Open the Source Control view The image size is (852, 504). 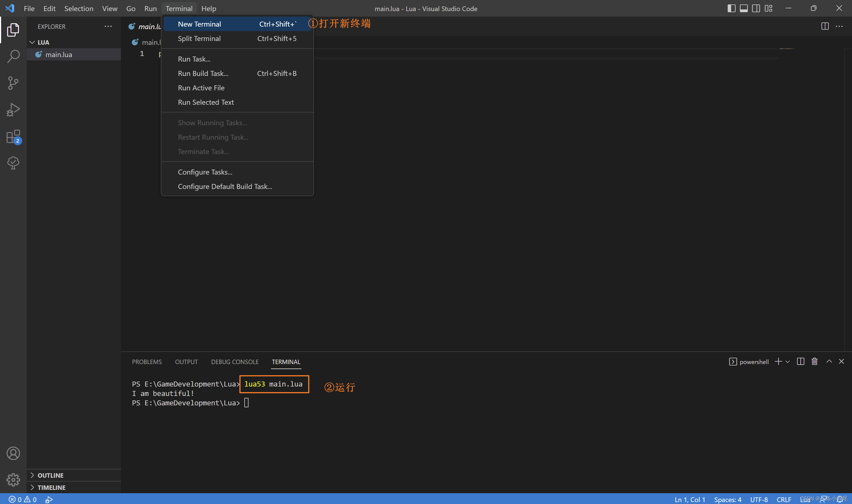[13, 83]
